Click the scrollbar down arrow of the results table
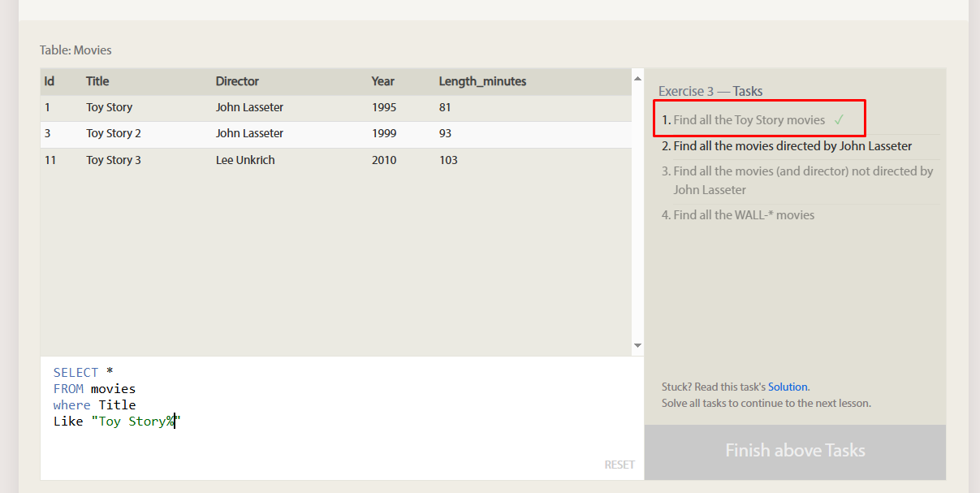 637,346
